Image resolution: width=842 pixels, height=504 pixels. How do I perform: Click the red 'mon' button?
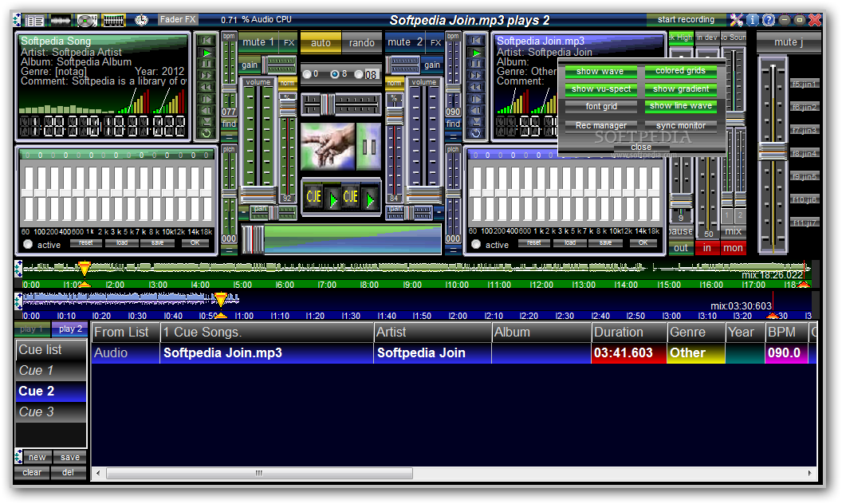[733, 248]
